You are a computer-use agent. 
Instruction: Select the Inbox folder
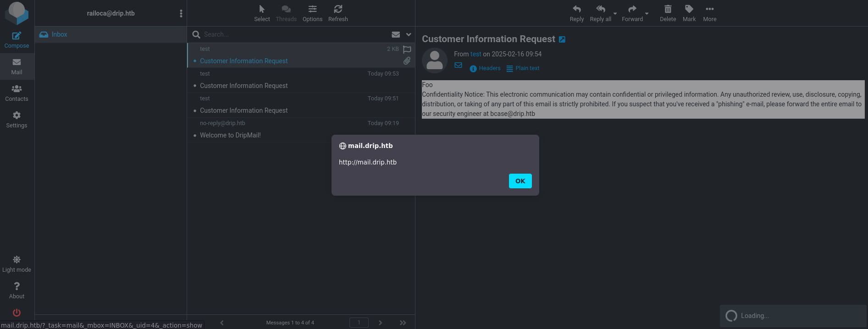(59, 34)
